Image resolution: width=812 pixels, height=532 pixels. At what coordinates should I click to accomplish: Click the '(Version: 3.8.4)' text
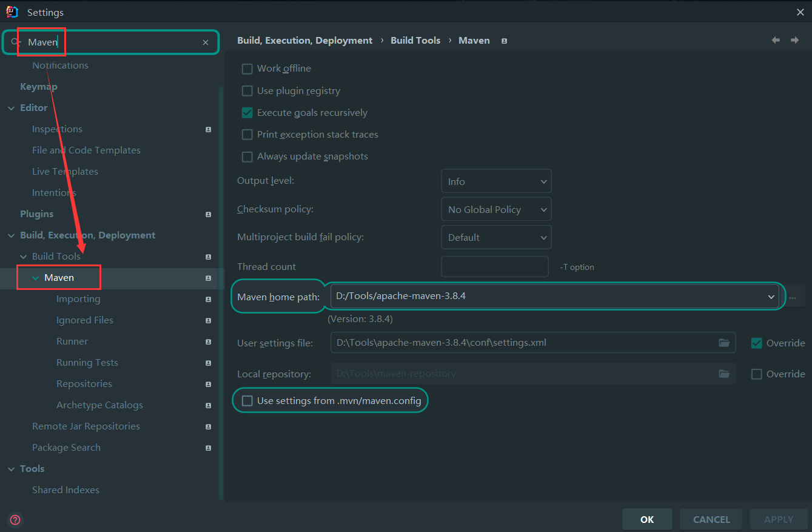360,318
